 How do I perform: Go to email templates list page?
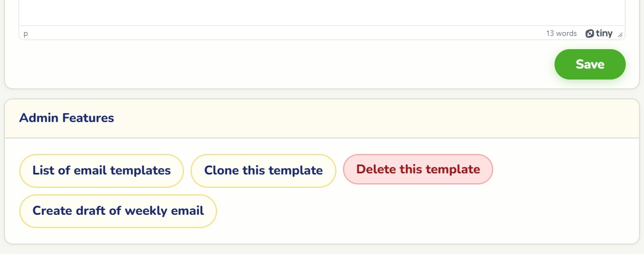(x=102, y=171)
